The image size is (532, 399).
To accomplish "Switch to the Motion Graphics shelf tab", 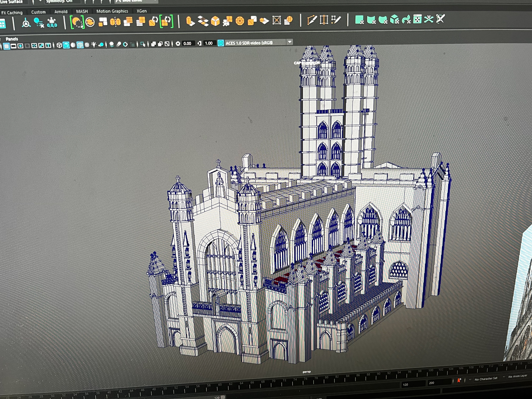I will (x=112, y=11).
